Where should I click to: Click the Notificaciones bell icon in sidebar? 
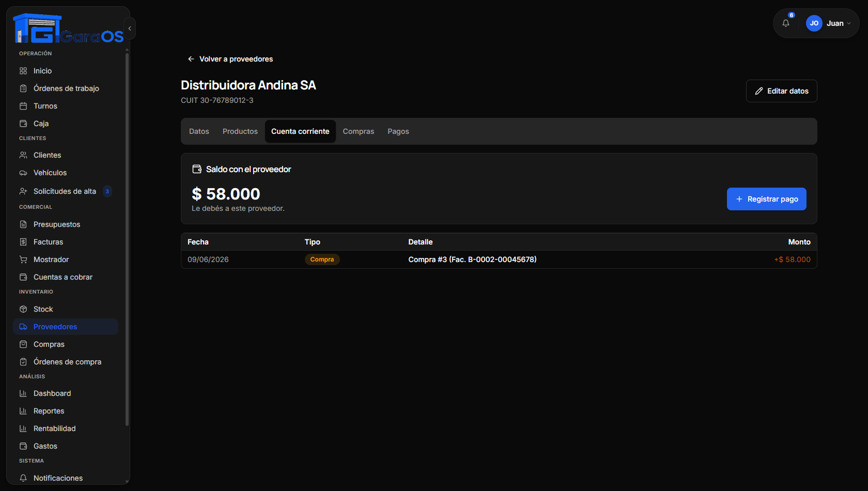23,478
